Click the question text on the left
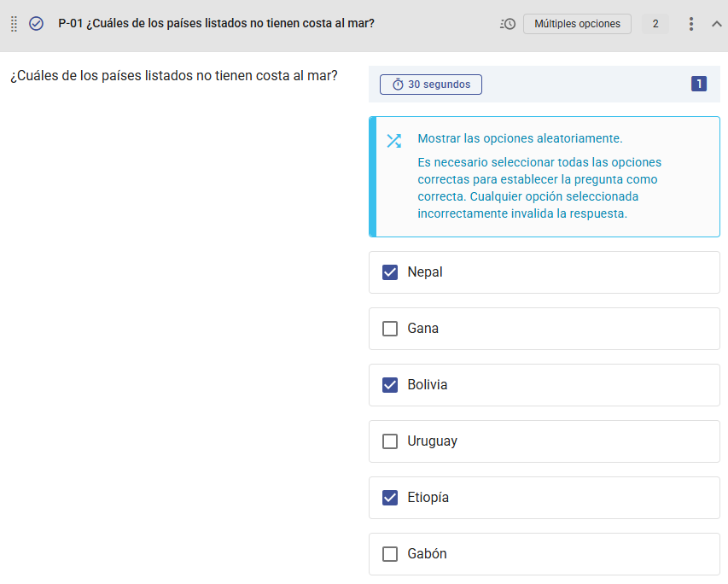Image resolution: width=728 pixels, height=584 pixels. coord(174,76)
